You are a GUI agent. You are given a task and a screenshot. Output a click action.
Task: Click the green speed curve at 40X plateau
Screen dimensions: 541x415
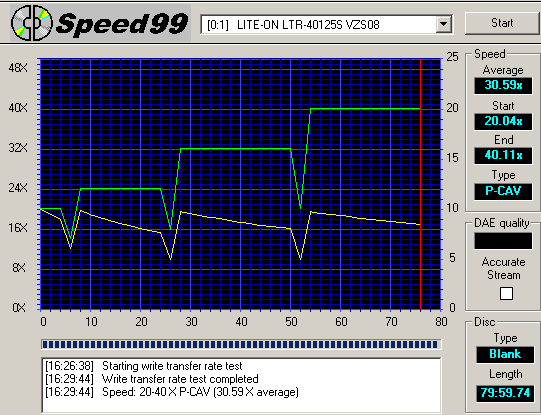click(x=365, y=109)
